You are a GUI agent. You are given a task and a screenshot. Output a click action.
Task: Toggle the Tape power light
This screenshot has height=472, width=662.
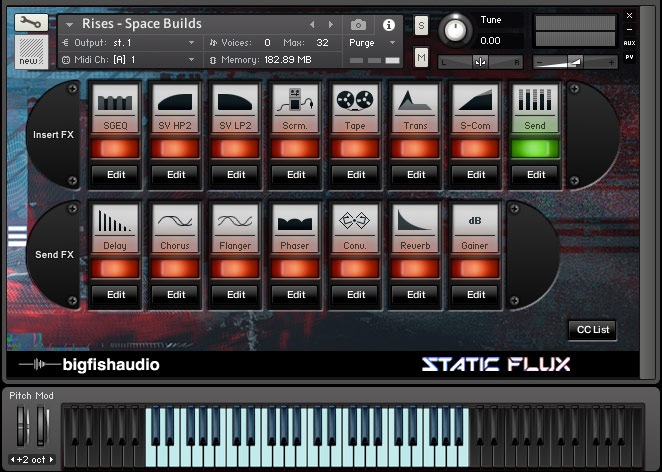[355, 149]
